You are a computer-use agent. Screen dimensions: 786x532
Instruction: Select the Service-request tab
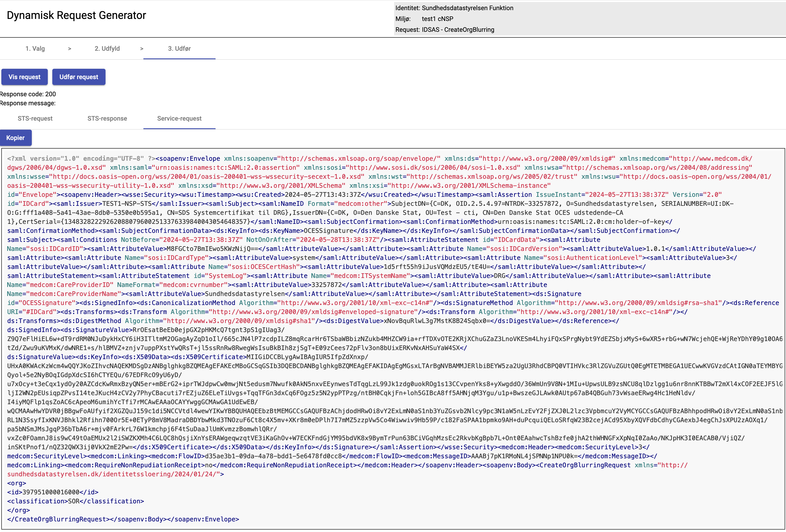tap(179, 118)
